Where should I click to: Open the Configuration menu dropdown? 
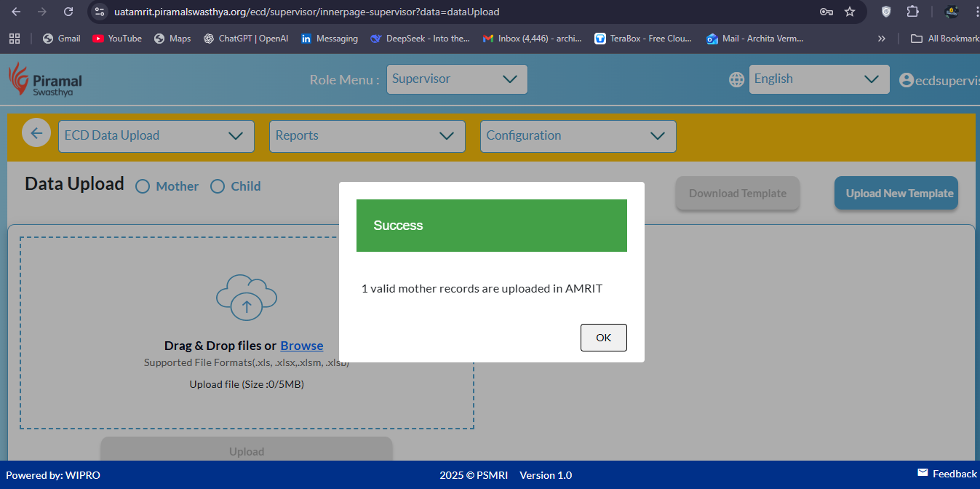pos(578,136)
